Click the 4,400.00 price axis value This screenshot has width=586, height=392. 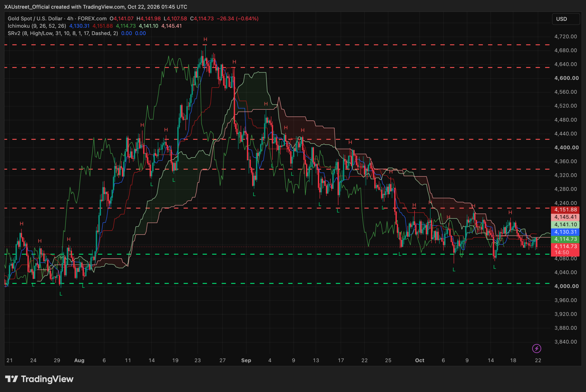[566, 147]
